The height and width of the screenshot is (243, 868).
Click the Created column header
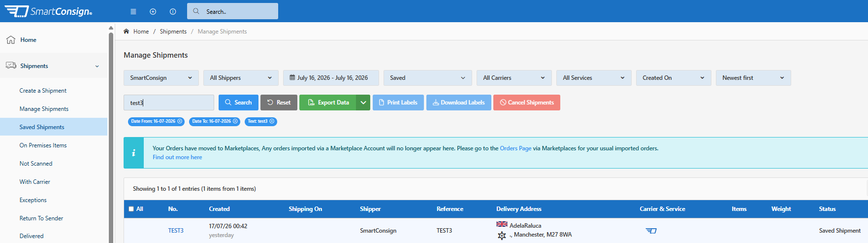point(219,209)
